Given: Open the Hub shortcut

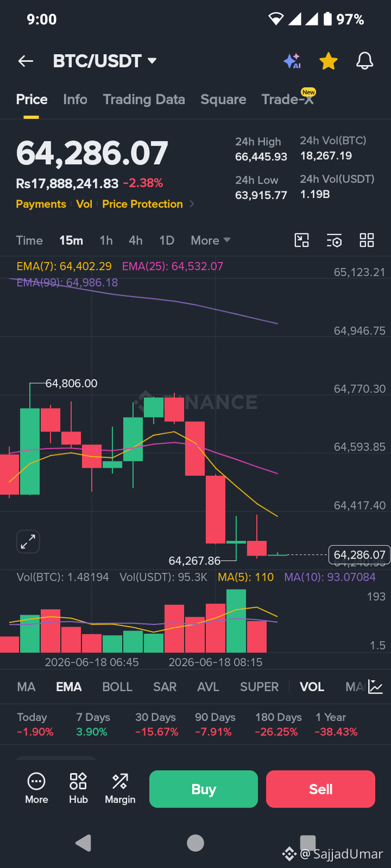Looking at the screenshot, I should coord(78,788).
